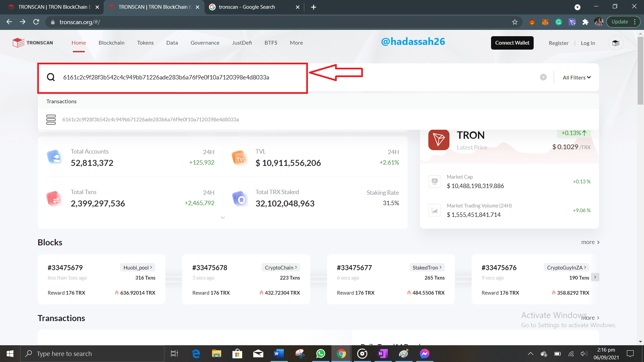View more transactions link

pos(590,318)
